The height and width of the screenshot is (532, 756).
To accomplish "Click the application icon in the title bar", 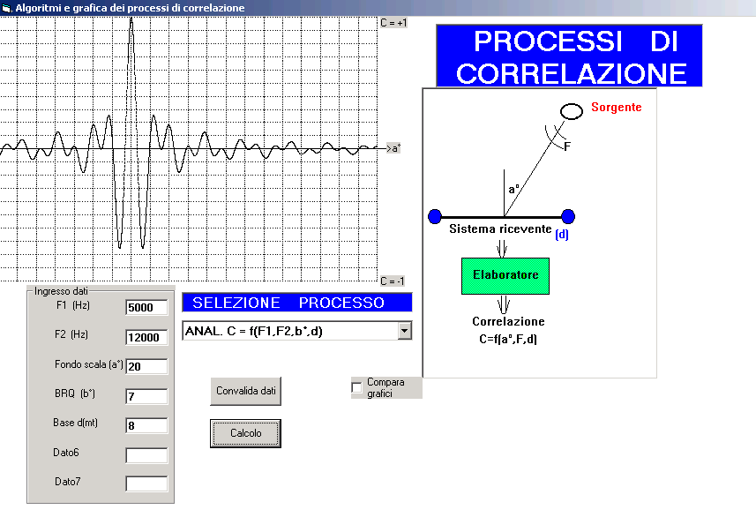I will click(6, 8).
